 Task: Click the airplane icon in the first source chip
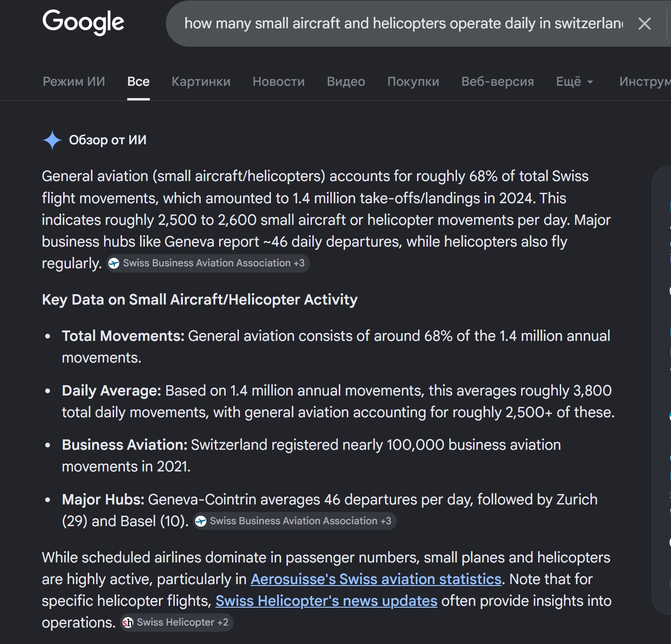coord(114,263)
